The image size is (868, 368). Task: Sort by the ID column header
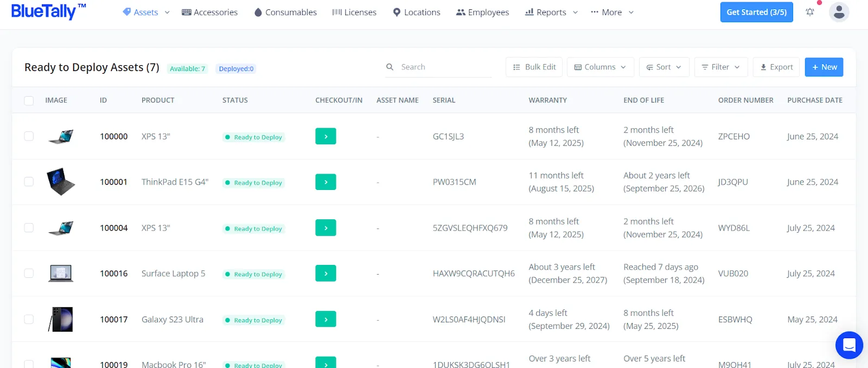[x=103, y=100]
